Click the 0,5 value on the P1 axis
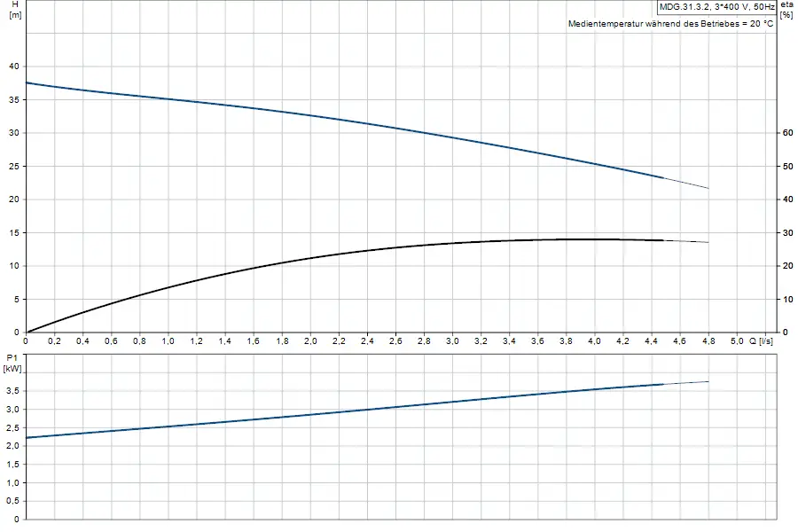798x532 pixels. click(13, 501)
